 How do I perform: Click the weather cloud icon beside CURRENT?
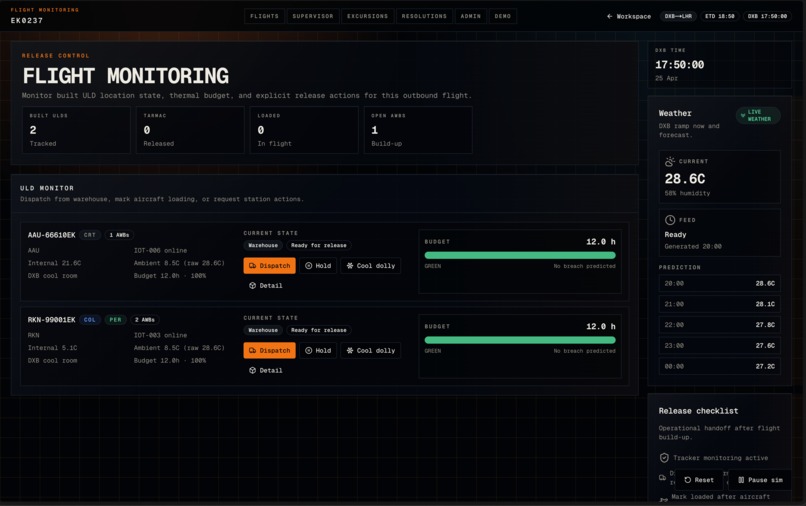670,161
